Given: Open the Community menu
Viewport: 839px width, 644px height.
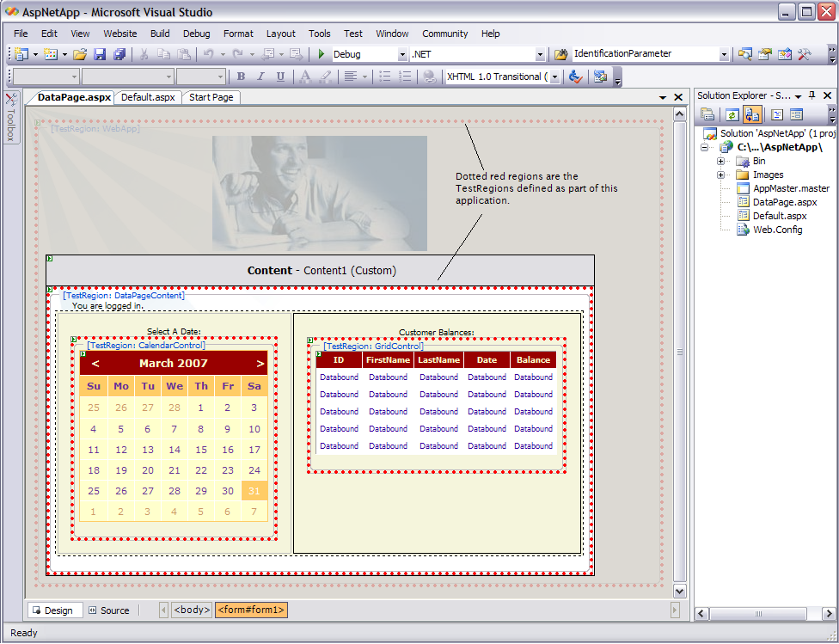Looking at the screenshot, I should coord(444,34).
